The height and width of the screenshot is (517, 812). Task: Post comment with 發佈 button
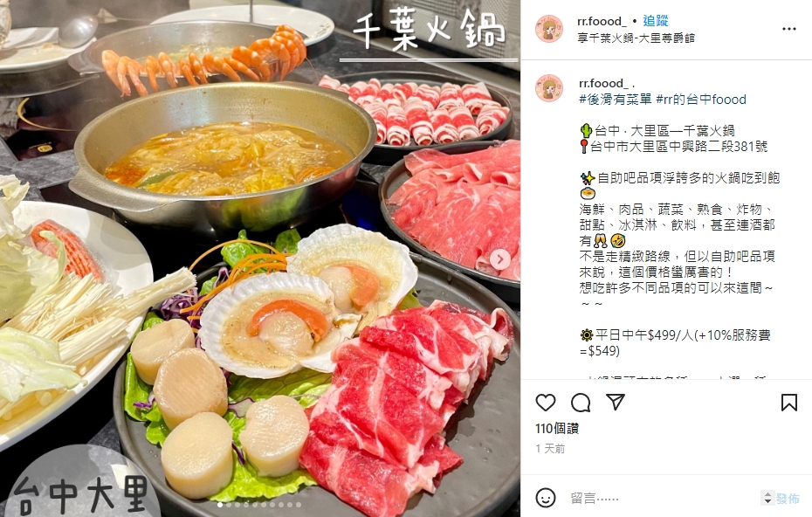788,499
